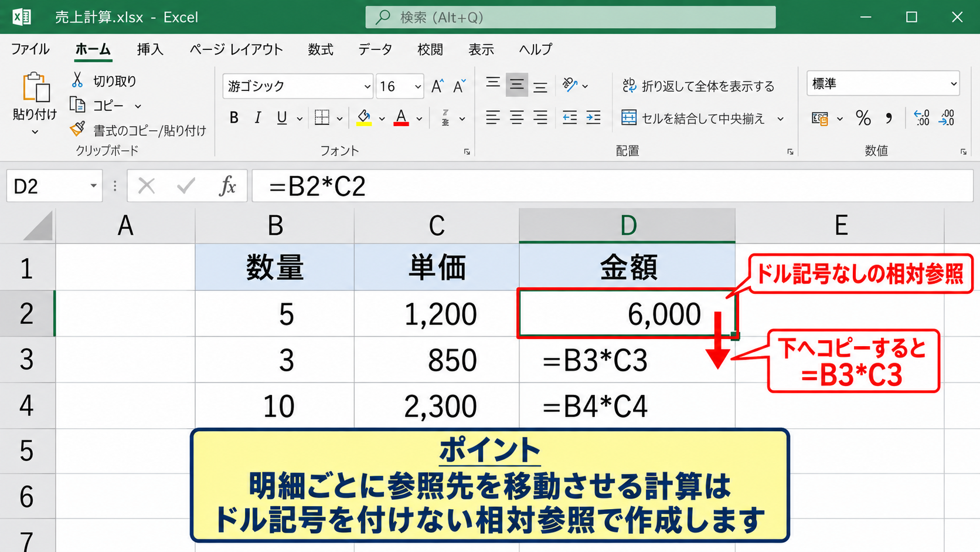Image resolution: width=980 pixels, height=552 pixels.
Task: Click in the formula bar showing =B2*C2
Action: [x=612, y=186]
